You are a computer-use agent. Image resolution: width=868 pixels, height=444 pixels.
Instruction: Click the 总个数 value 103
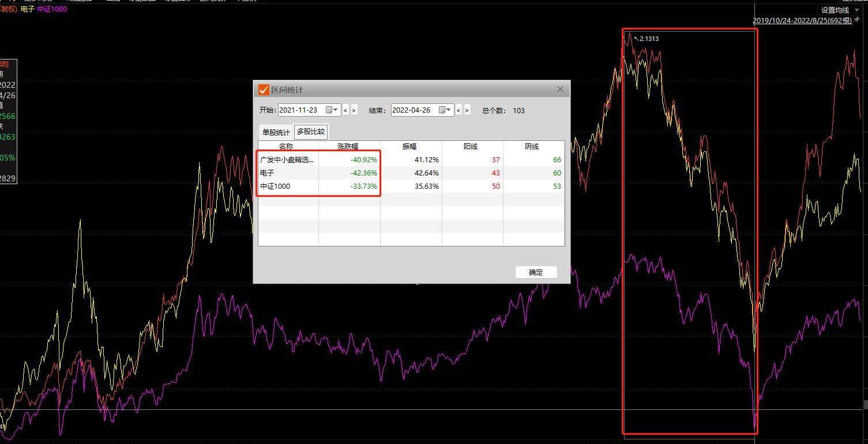tap(518, 110)
